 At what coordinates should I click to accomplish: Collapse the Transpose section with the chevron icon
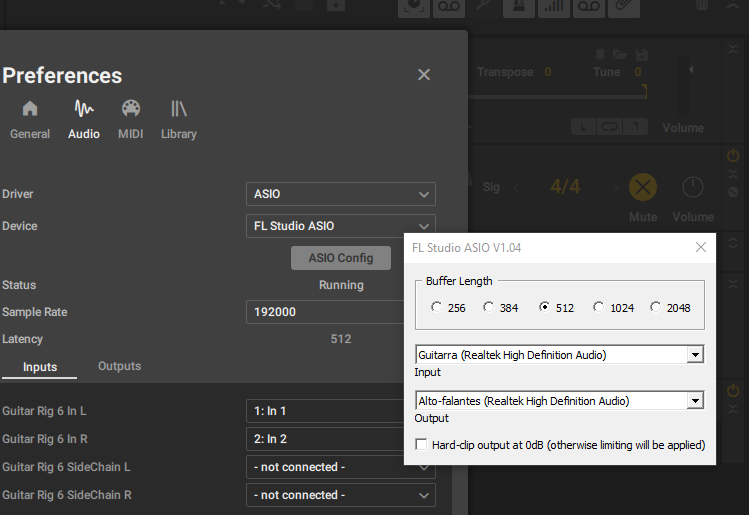coord(733,49)
